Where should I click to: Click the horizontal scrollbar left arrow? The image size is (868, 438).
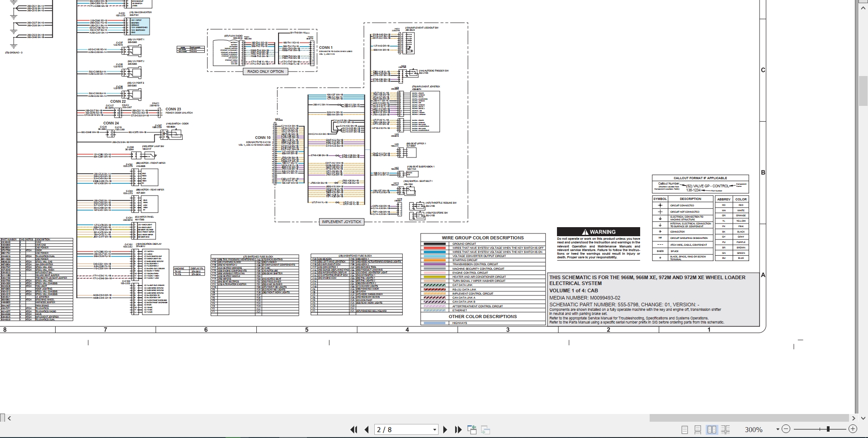tap(9, 418)
